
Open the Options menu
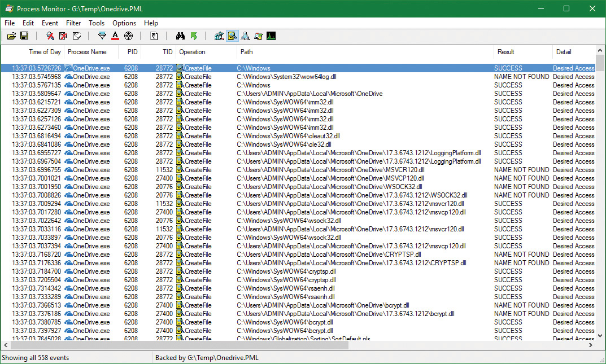point(124,23)
